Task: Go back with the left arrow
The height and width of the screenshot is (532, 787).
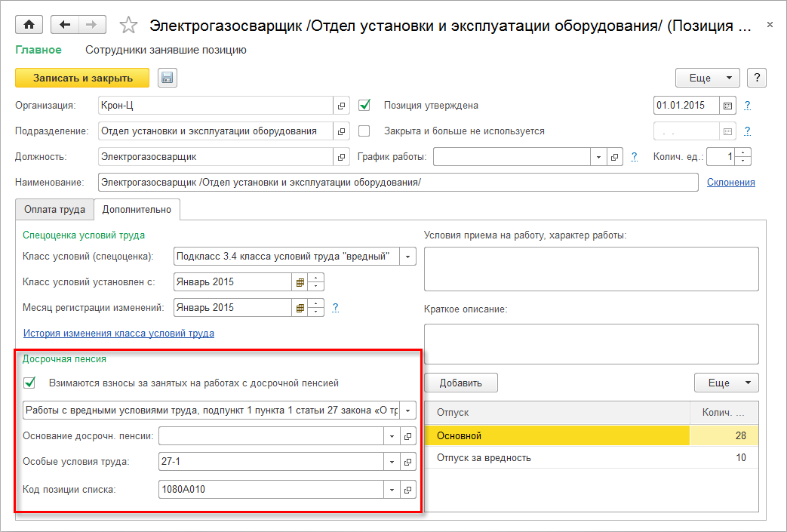Action: 65,25
